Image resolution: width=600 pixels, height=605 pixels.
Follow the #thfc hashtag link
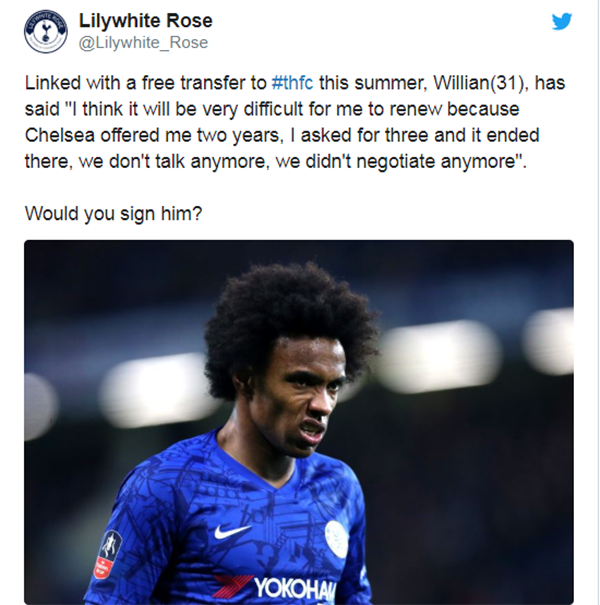point(292,83)
